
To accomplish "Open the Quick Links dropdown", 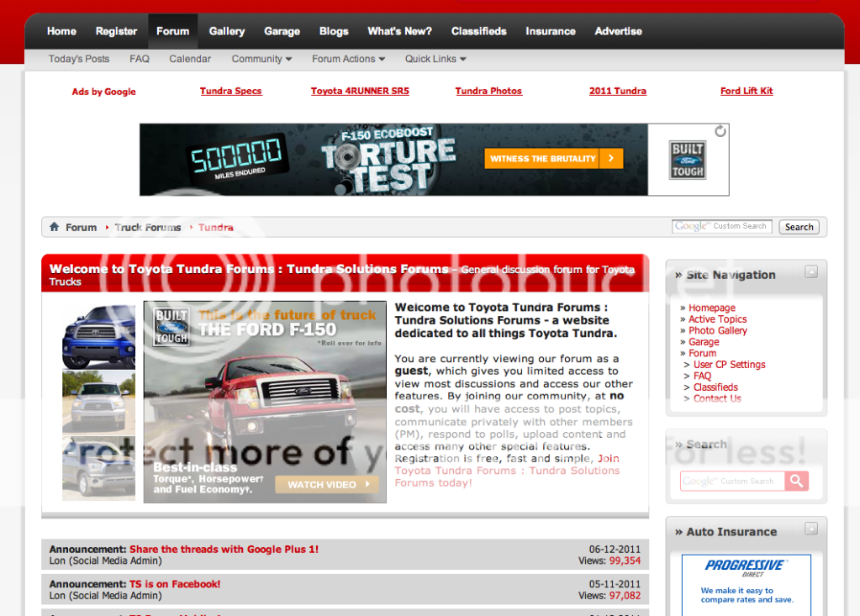I will click(435, 59).
